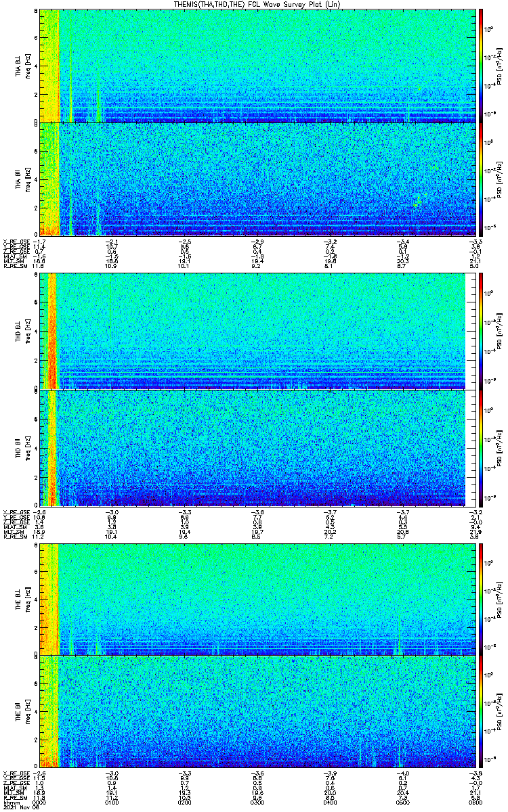Viewport: 508px width, 812px height.
Task: Click the 0100 time tick label
Action: [112, 803]
